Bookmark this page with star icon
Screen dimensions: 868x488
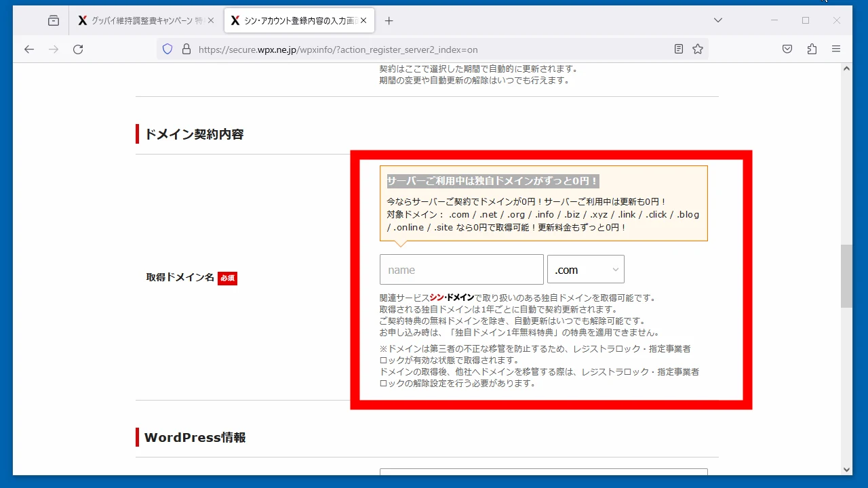[698, 49]
